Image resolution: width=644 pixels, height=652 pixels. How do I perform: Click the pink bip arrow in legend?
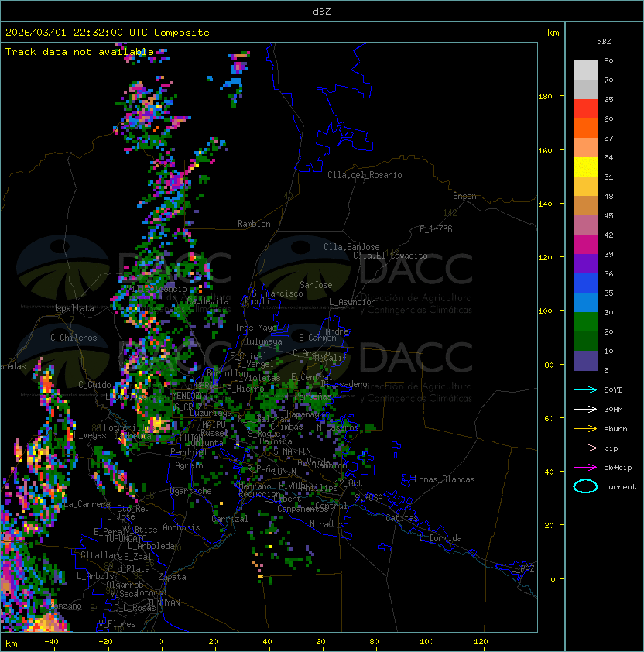(x=585, y=448)
